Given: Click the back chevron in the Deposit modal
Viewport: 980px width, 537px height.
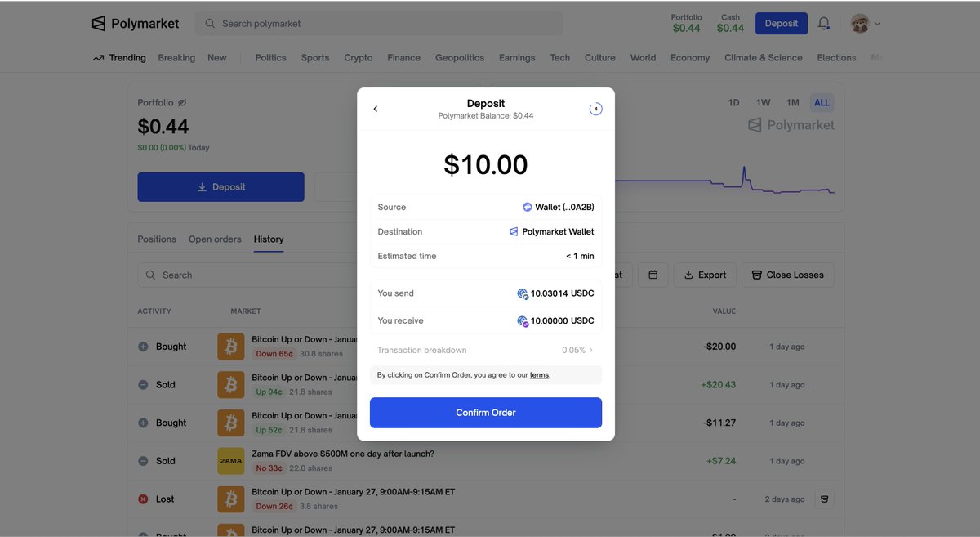Looking at the screenshot, I should (375, 107).
